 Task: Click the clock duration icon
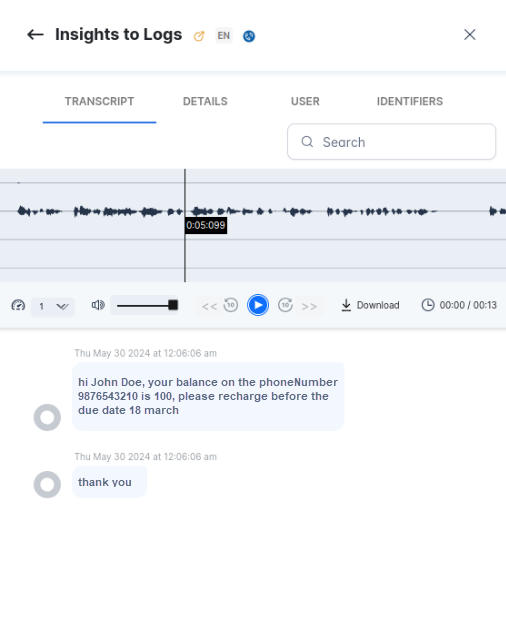(428, 305)
